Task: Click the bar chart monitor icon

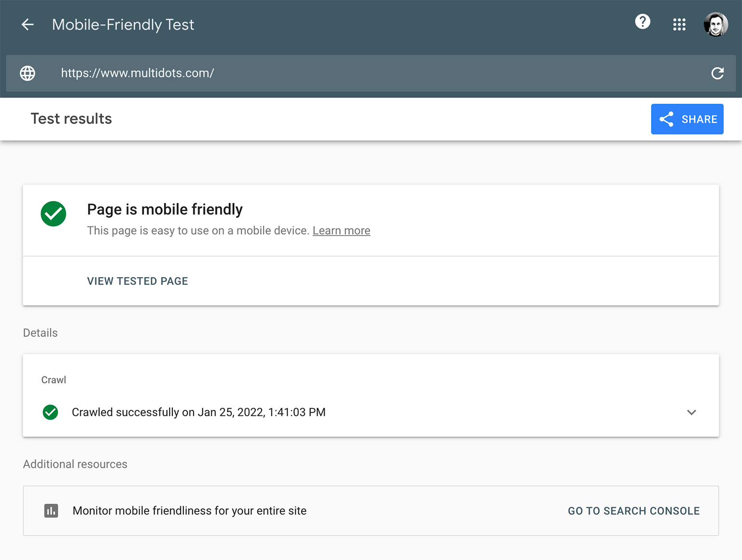Action: (x=51, y=511)
